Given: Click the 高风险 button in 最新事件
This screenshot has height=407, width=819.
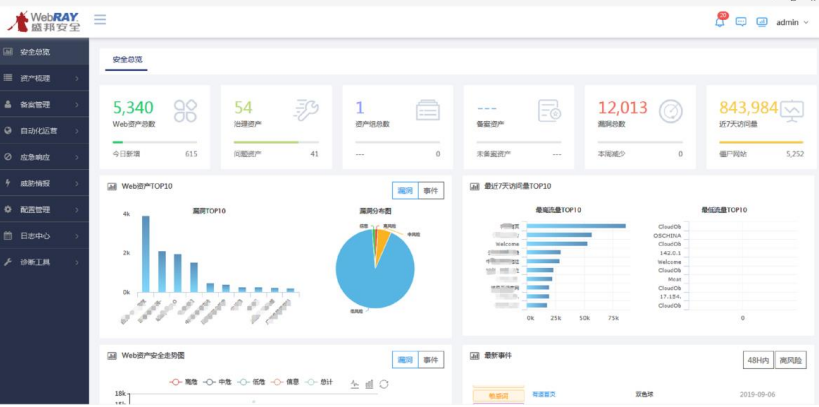Looking at the screenshot, I should [791, 360].
